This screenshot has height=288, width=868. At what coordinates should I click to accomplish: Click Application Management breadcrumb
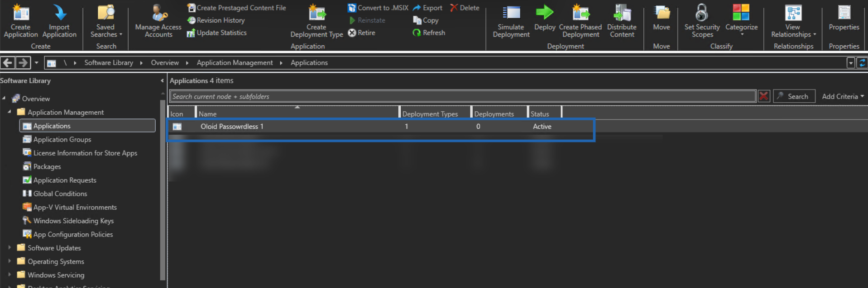pos(235,63)
